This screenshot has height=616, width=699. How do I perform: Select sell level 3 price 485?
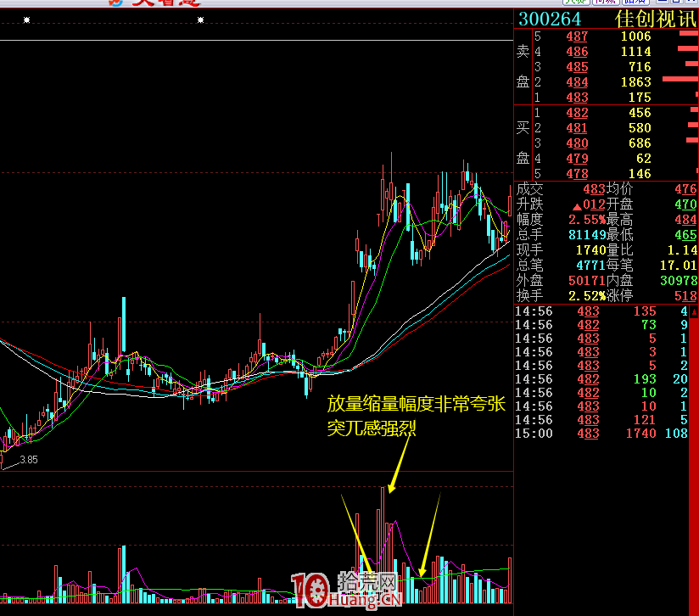click(577, 67)
